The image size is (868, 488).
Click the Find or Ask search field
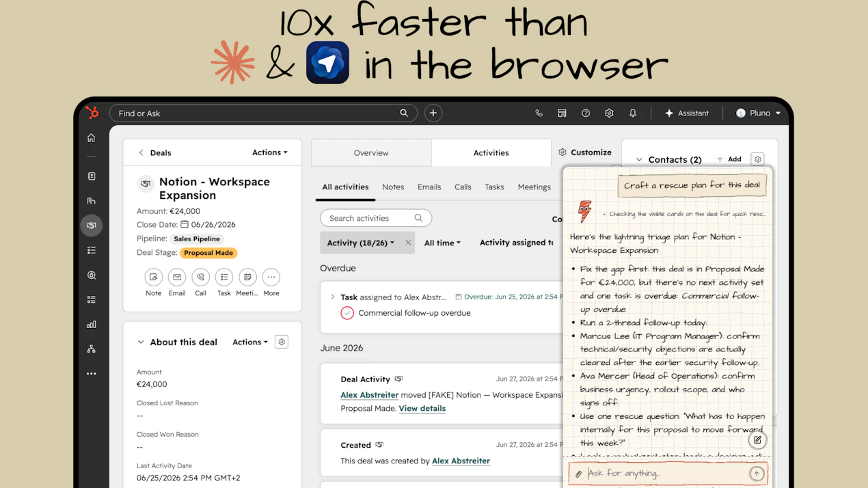[x=263, y=113]
